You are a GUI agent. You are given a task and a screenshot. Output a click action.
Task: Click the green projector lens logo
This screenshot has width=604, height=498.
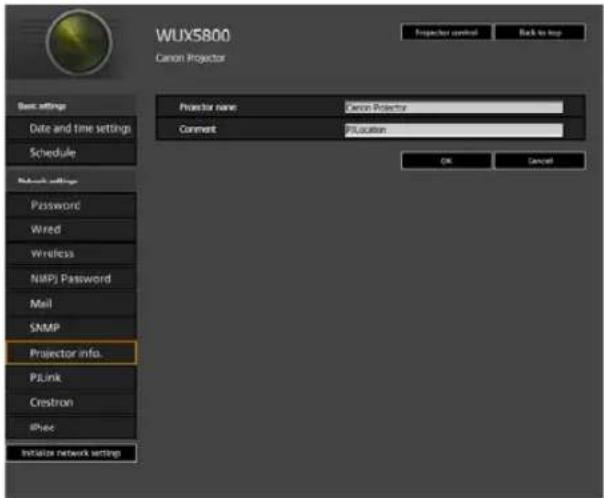[x=79, y=42]
